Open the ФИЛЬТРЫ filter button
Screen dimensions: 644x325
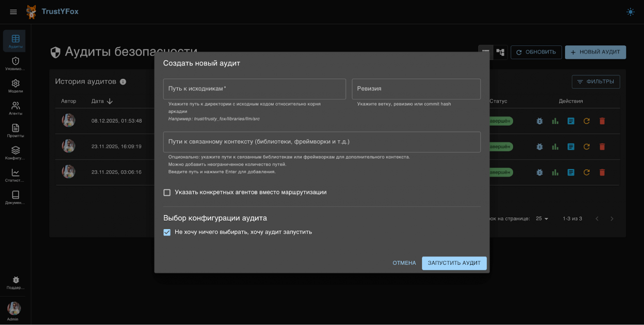point(596,82)
